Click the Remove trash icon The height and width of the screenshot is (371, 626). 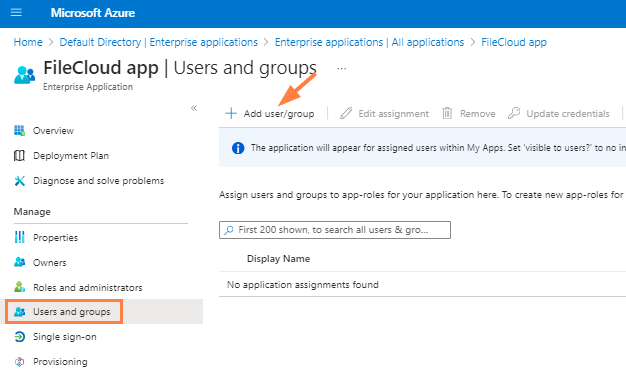(447, 113)
